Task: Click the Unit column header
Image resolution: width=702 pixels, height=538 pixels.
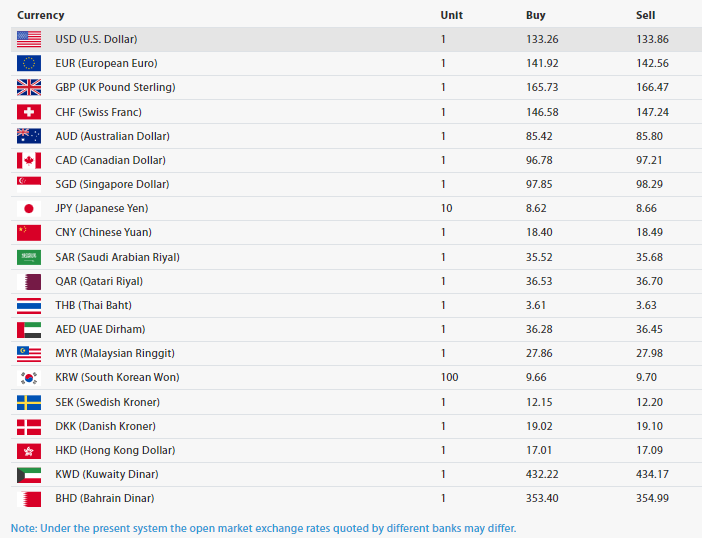Action: (452, 15)
